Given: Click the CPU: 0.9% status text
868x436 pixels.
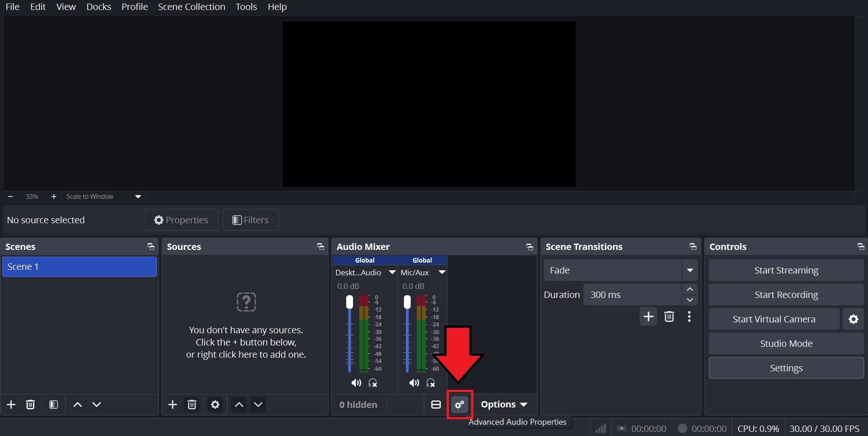Looking at the screenshot, I should [758, 428].
